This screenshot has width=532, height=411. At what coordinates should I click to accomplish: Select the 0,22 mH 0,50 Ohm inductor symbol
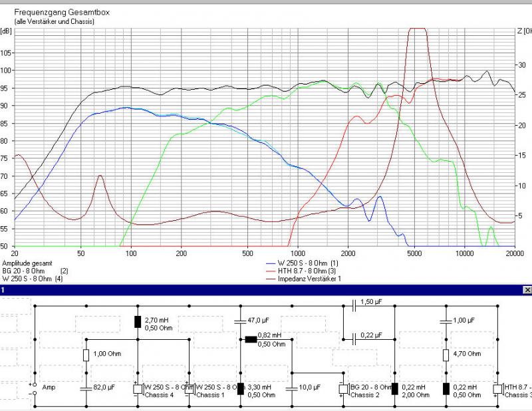pos(446,389)
